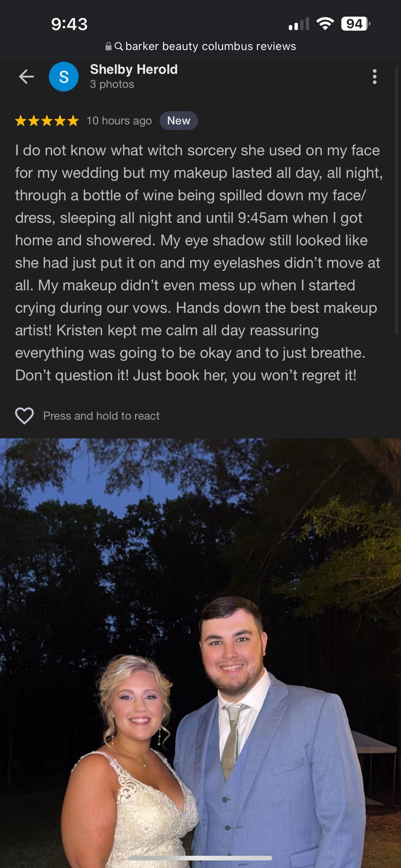Open the three-dot more options menu

point(374,77)
